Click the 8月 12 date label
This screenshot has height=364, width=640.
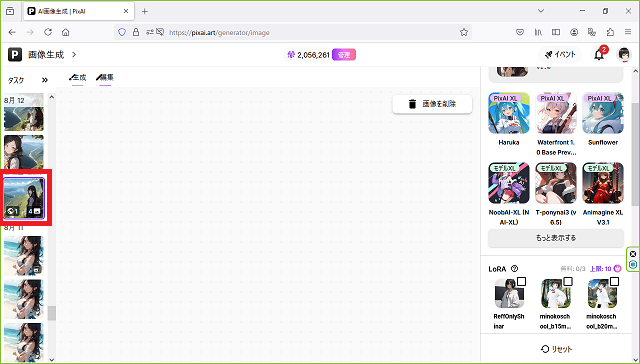14,100
